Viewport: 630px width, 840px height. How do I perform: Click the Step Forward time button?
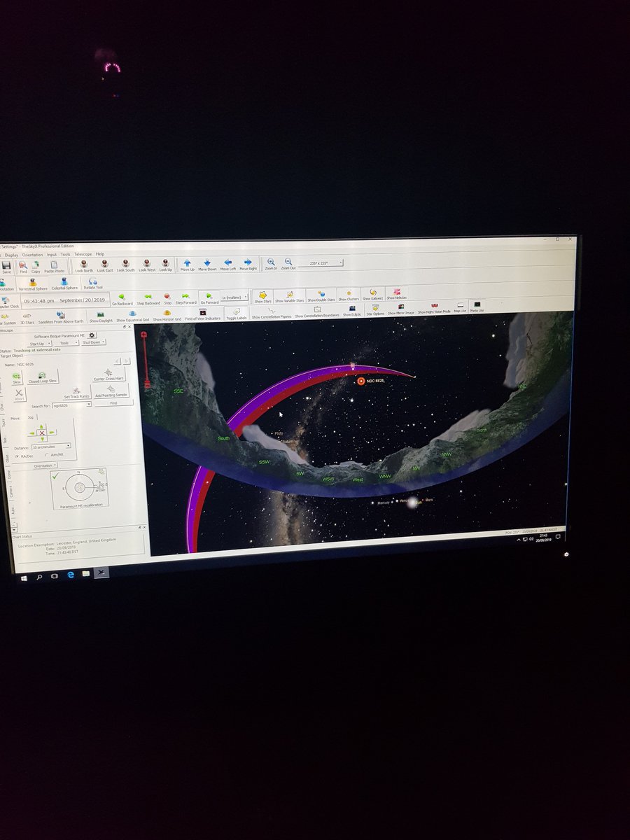point(185,299)
